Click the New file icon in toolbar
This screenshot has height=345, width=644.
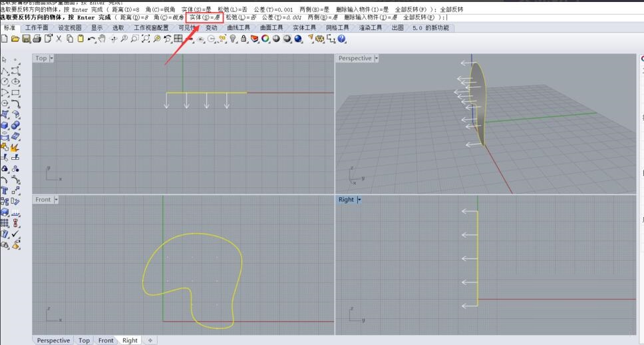click(5, 39)
